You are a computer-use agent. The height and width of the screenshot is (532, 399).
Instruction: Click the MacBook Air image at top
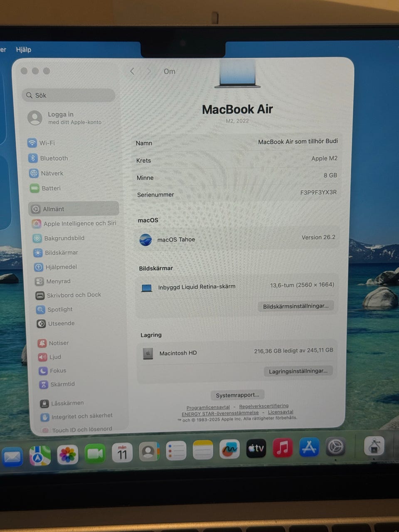click(x=237, y=74)
